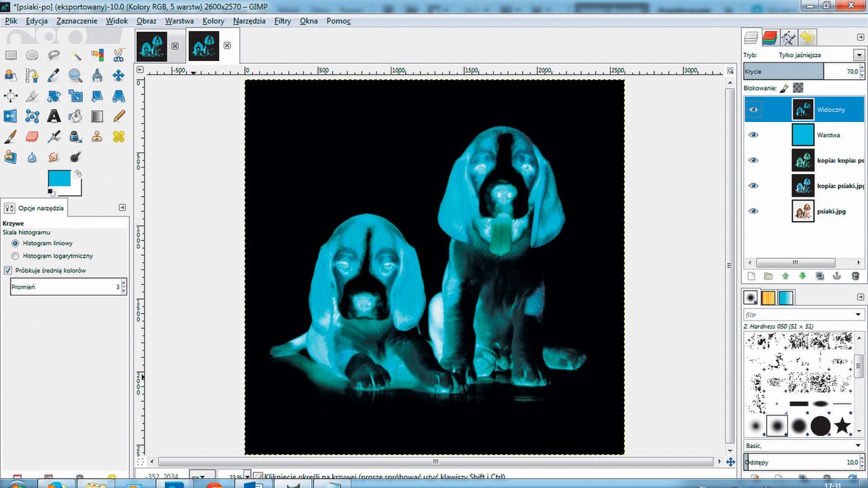The width and height of the screenshot is (868, 488).
Task: Select the Smudge tool
Action: click(x=54, y=157)
